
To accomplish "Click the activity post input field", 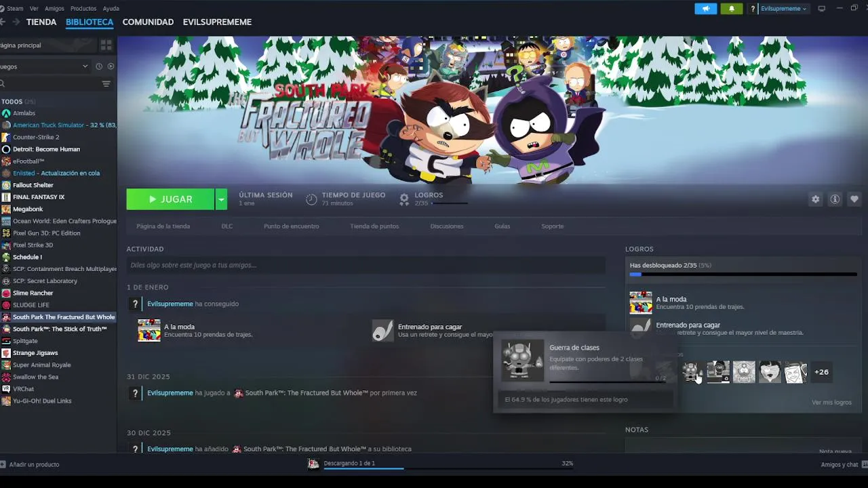I will (x=366, y=266).
